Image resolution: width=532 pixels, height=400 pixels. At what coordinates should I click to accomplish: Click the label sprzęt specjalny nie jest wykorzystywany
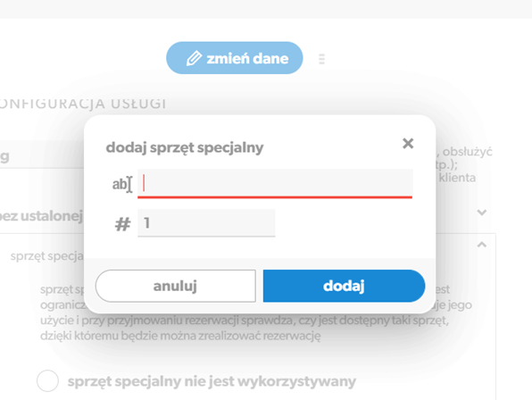coord(212,381)
